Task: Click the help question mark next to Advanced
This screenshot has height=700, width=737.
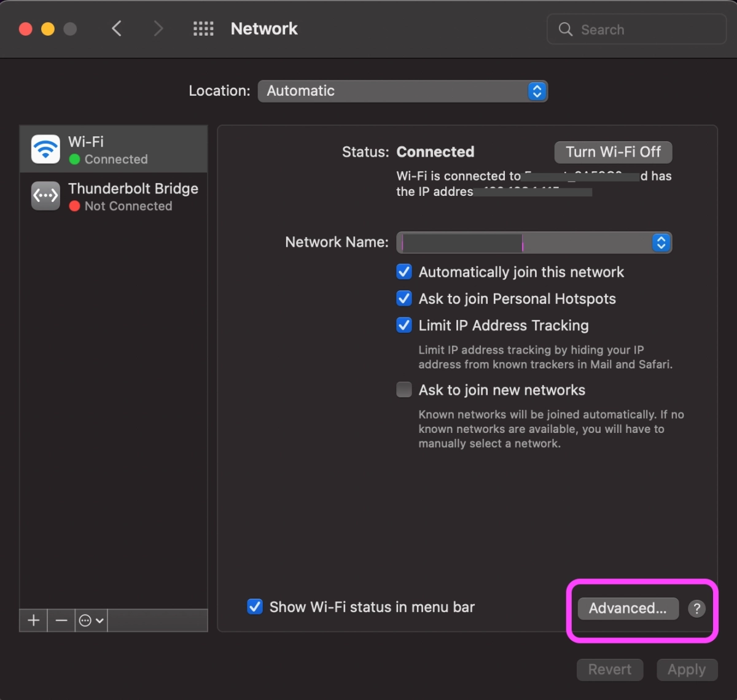Action: (x=696, y=609)
